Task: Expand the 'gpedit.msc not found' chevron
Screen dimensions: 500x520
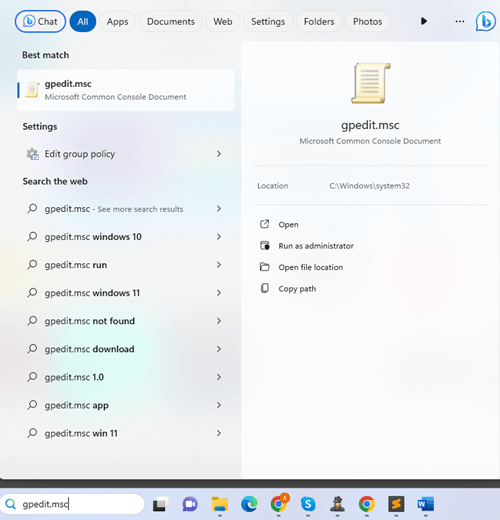Action: (219, 321)
